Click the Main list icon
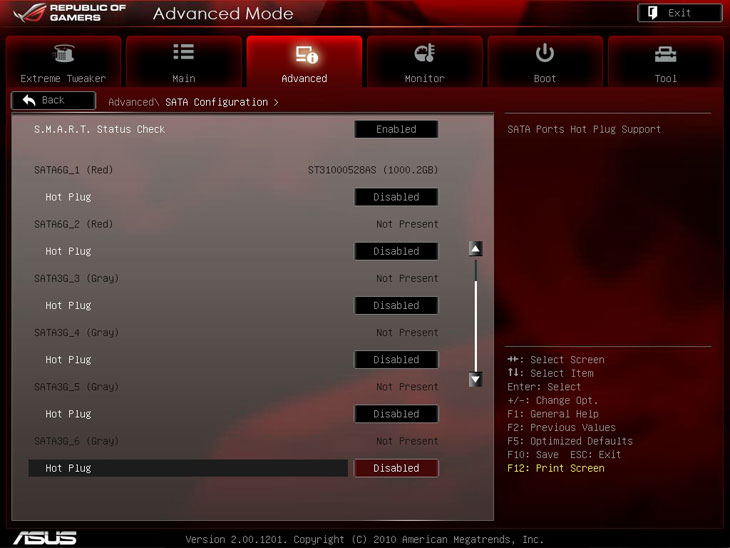Image resolution: width=730 pixels, height=548 pixels. 183,54
